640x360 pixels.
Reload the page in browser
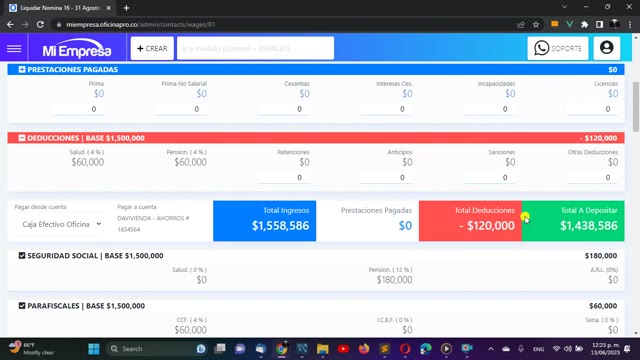point(40,24)
